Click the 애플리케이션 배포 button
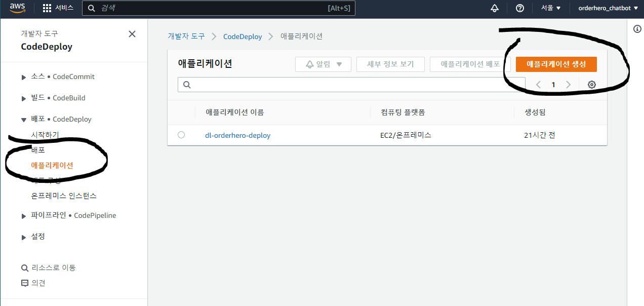 (x=470, y=64)
